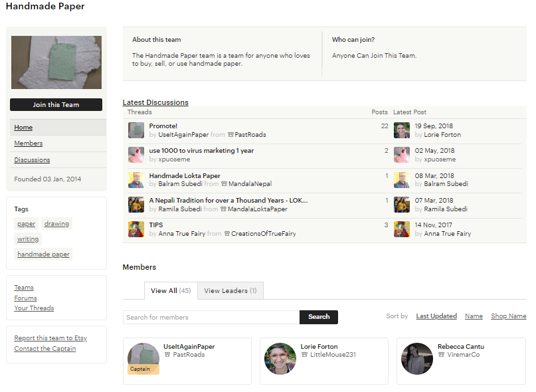Click Contact the Captain link
This screenshot has width=536, height=392.
click(45, 349)
